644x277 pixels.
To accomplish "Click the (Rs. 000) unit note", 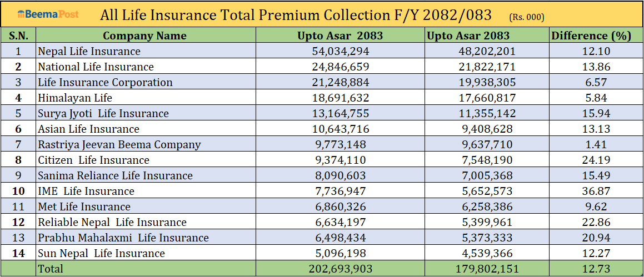I will [527, 17].
